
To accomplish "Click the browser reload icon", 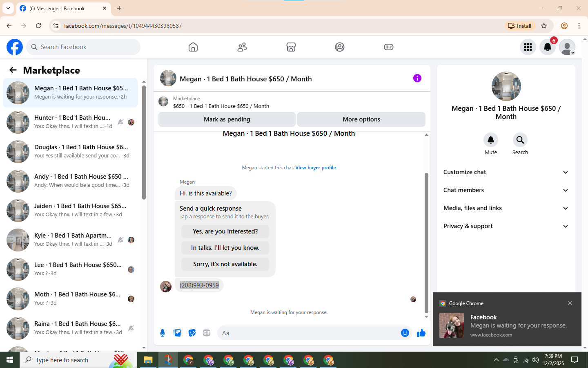I will coord(38,26).
